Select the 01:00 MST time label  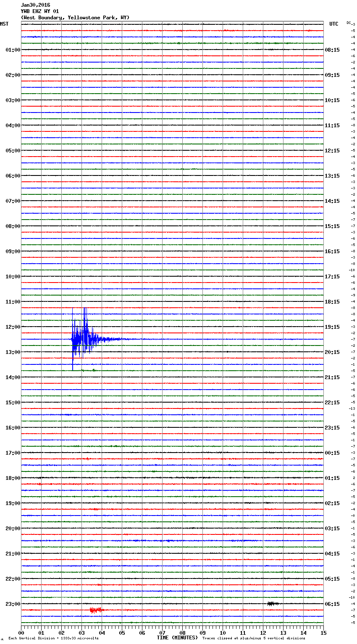(x=13, y=50)
